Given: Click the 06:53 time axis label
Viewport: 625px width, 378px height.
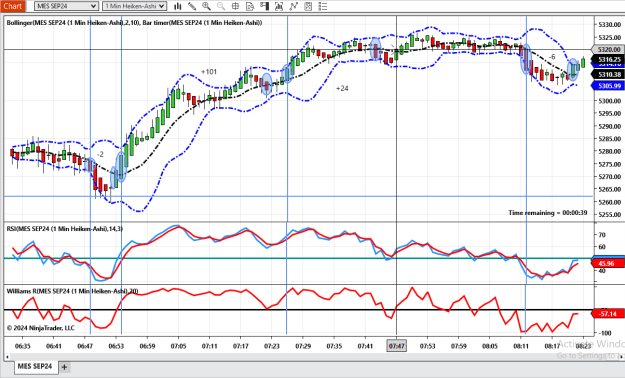Looking at the screenshot, I should tap(116, 346).
